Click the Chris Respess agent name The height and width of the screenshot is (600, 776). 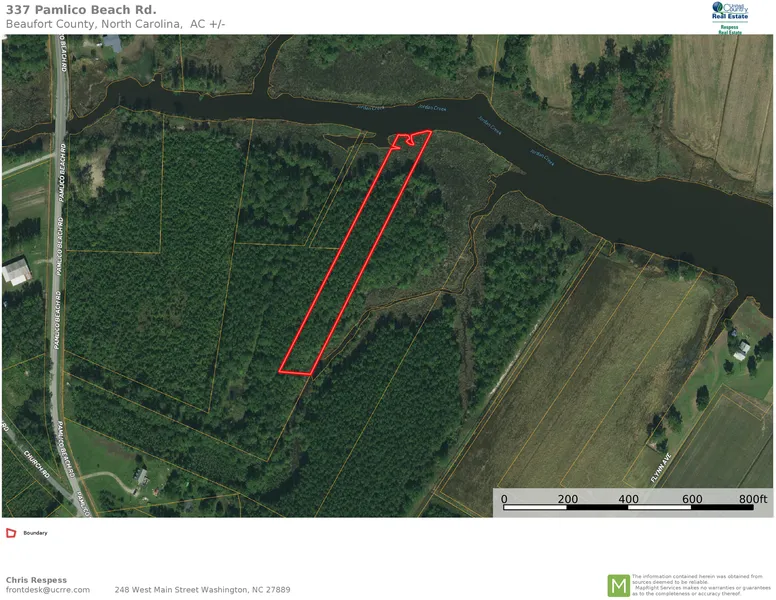tap(36, 580)
